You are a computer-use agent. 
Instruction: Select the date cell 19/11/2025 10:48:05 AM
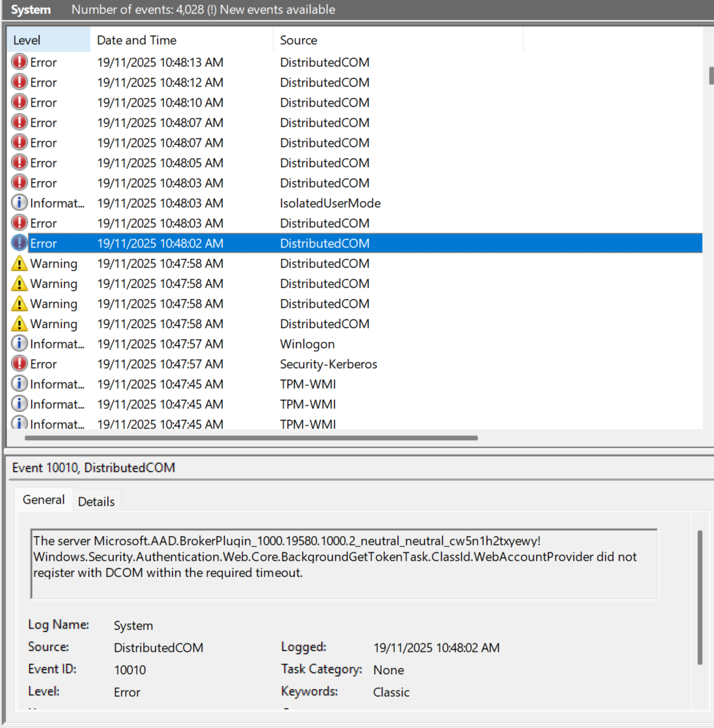coord(160,162)
